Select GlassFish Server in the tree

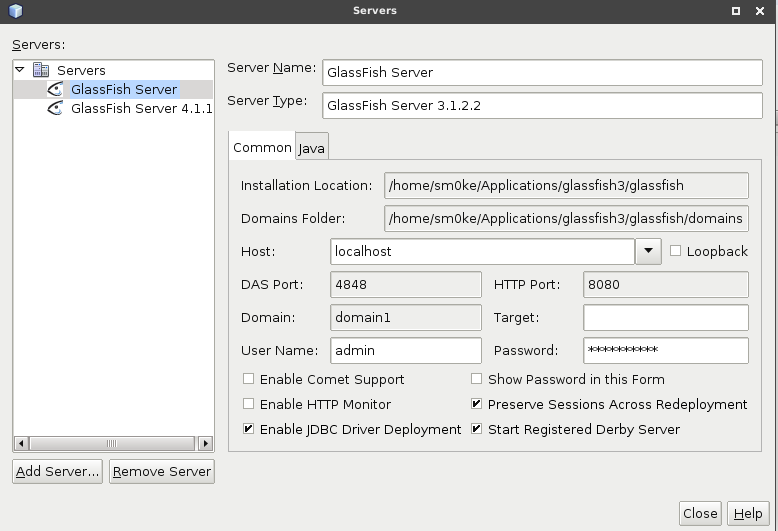124,89
